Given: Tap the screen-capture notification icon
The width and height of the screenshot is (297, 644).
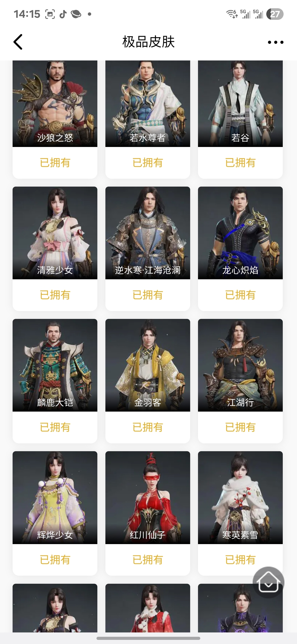Looking at the screenshot, I should tap(50, 14).
